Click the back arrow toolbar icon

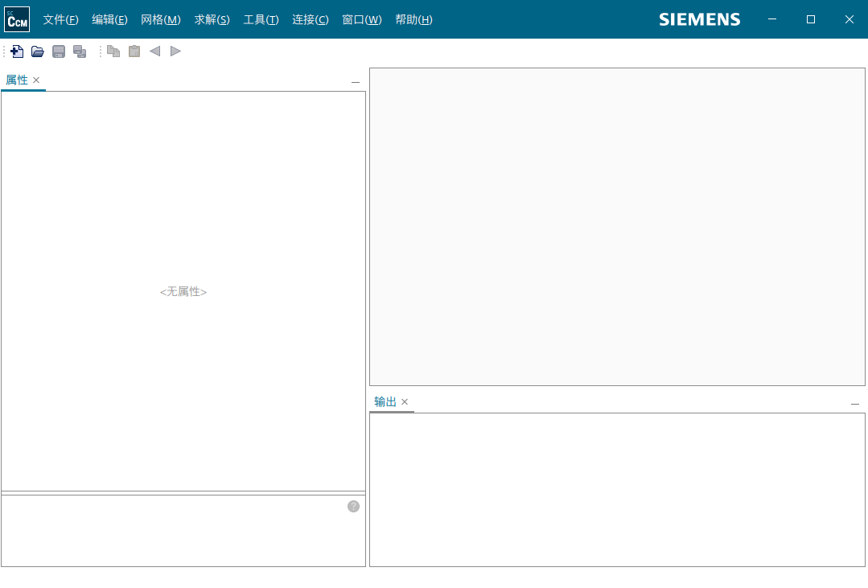pyautogui.click(x=154, y=51)
